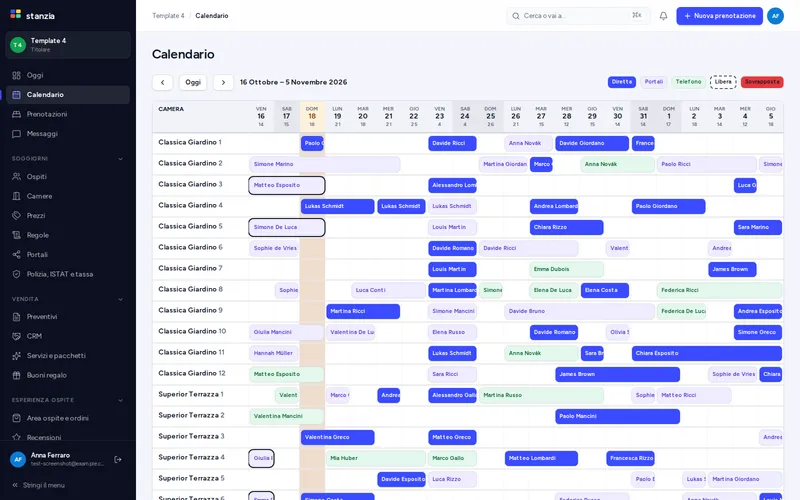800x500 pixels.
Task: Collapse the Soggiorni section chevron
Action: pyautogui.click(x=120, y=159)
